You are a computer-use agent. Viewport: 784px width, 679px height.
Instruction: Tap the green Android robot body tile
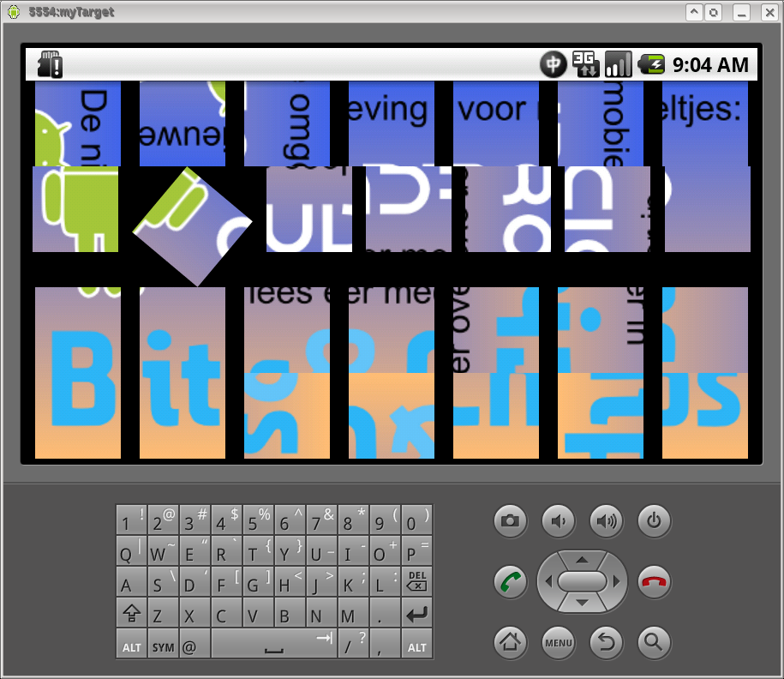click(x=75, y=209)
